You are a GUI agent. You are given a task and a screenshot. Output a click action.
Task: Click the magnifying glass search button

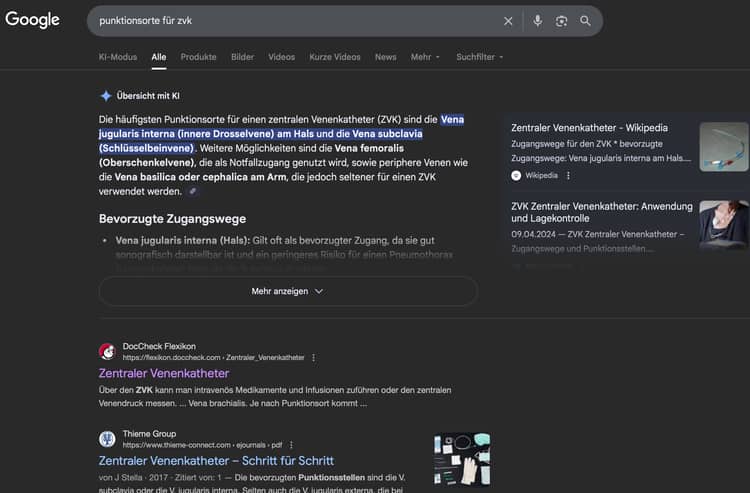click(x=586, y=21)
